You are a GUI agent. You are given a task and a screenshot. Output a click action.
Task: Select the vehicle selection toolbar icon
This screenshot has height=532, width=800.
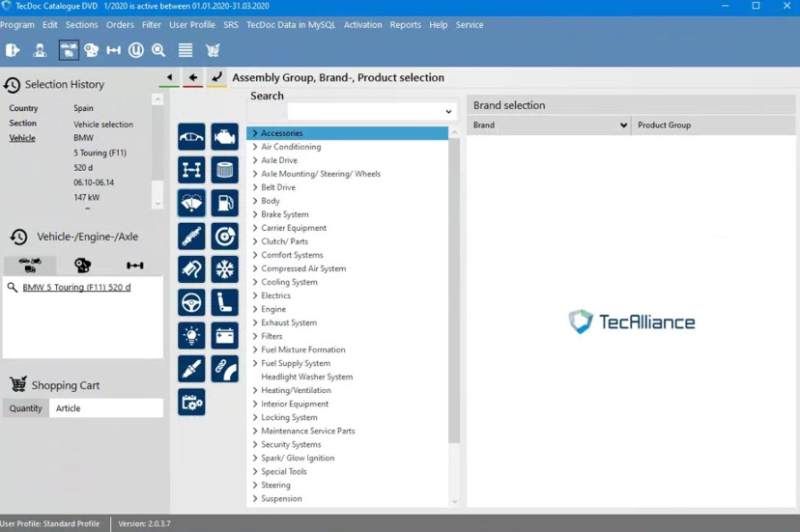[69, 50]
